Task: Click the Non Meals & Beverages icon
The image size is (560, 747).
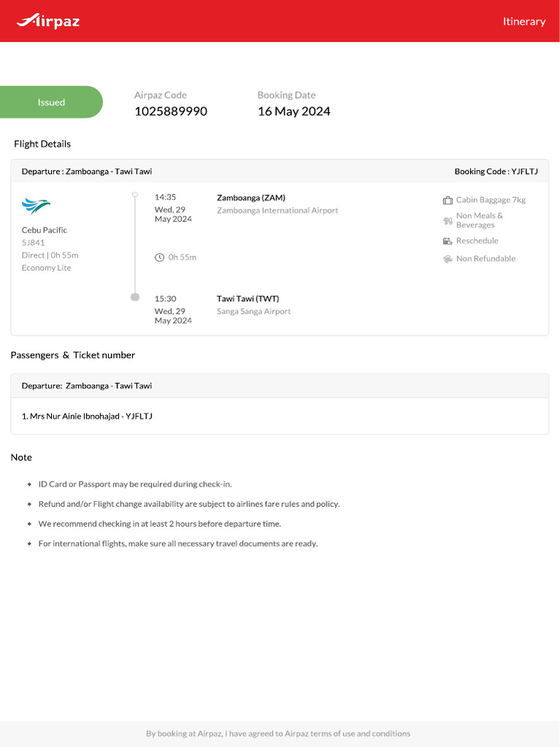Action: click(x=448, y=220)
